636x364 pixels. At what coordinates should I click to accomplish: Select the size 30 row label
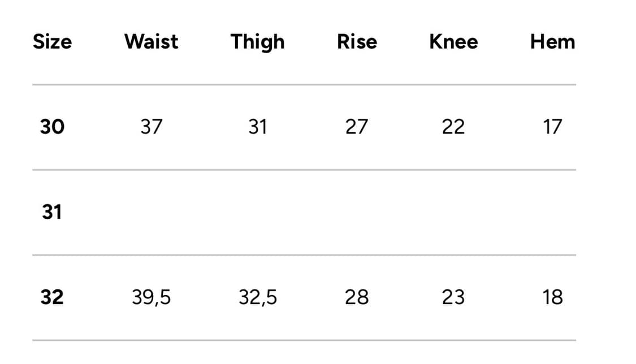pos(52,127)
